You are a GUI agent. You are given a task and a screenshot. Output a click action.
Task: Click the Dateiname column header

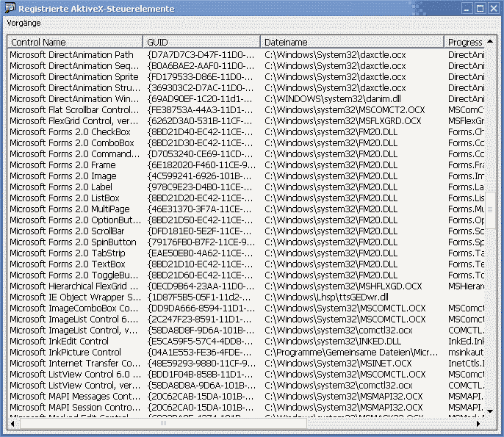pyautogui.click(x=352, y=43)
